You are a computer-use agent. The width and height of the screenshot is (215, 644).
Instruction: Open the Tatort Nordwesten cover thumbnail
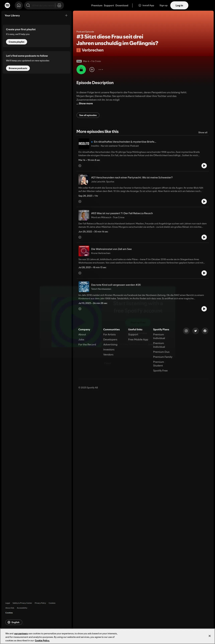pyautogui.click(x=84, y=287)
